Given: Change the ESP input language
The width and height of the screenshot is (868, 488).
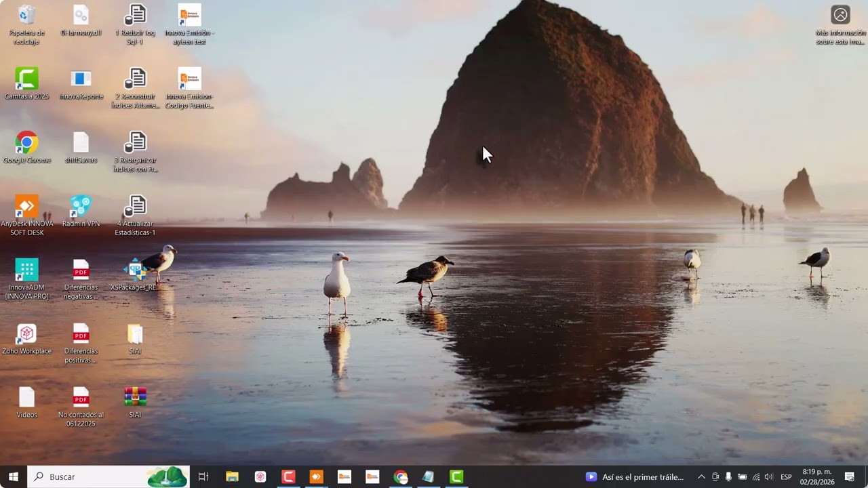Looking at the screenshot, I should click(786, 476).
